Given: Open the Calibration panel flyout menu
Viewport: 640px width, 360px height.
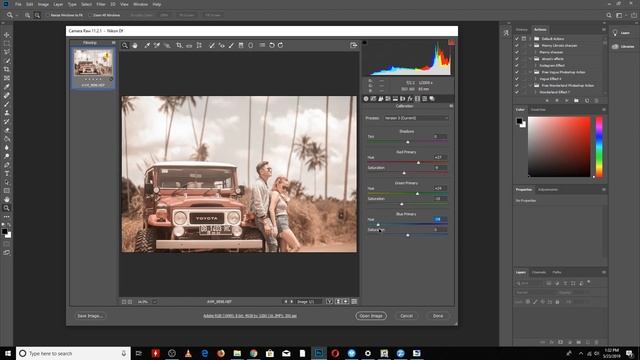Looking at the screenshot, I should [x=451, y=106].
